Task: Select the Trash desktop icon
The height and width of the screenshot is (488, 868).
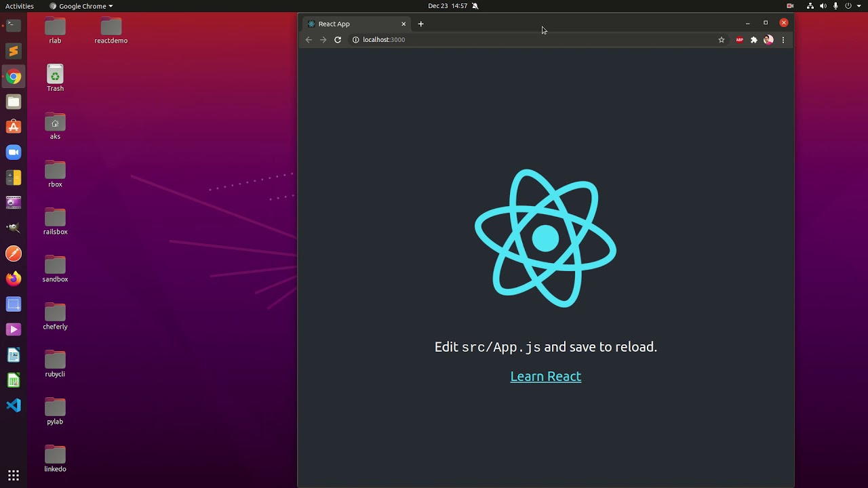Action: coord(55,79)
